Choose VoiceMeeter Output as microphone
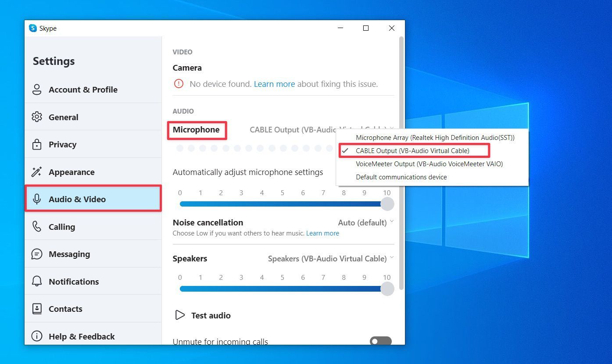Viewport: 612px width, 364px height. coord(429,164)
